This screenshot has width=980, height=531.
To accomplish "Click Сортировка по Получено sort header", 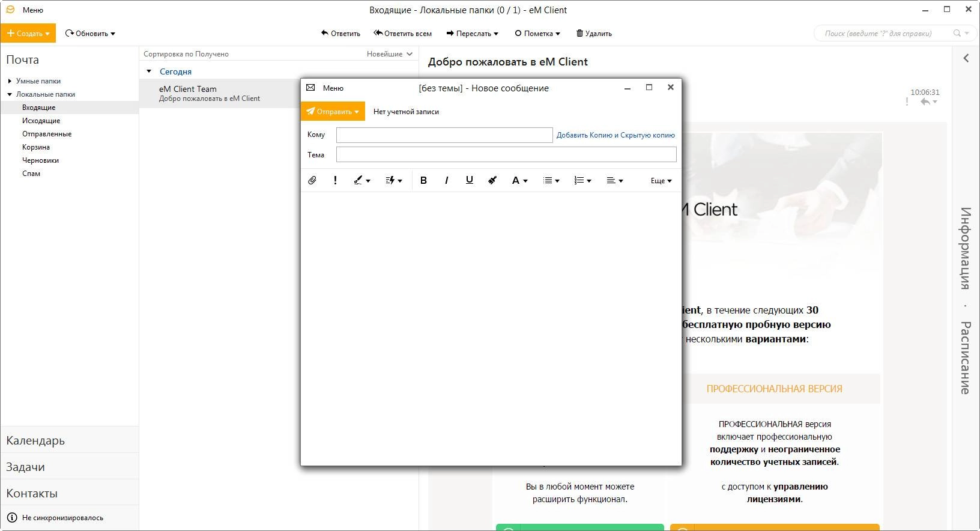I will click(x=186, y=54).
